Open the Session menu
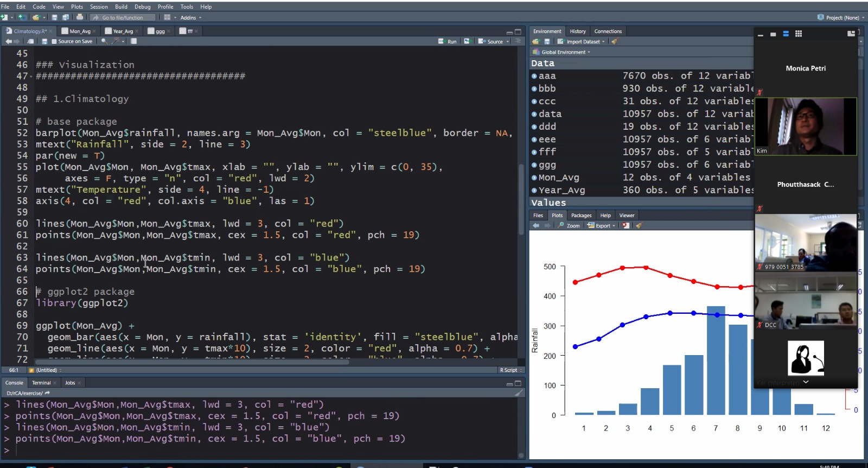This screenshot has height=468, width=868. [x=99, y=7]
